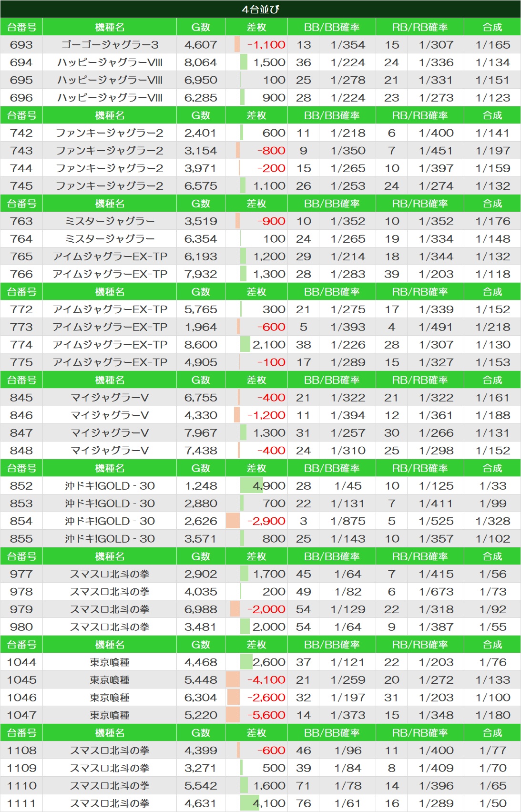Select machine number 695 cell
Screen dimensions: 521x812
click(x=21, y=80)
